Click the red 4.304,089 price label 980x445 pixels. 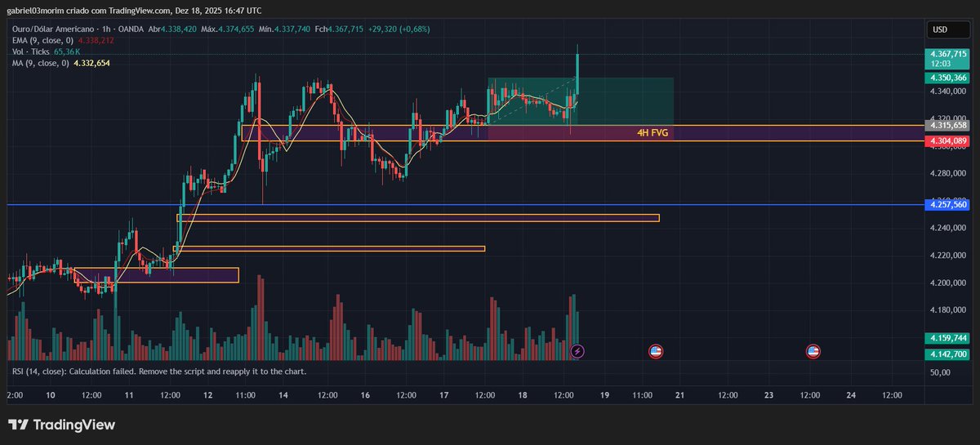(x=947, y=141)
